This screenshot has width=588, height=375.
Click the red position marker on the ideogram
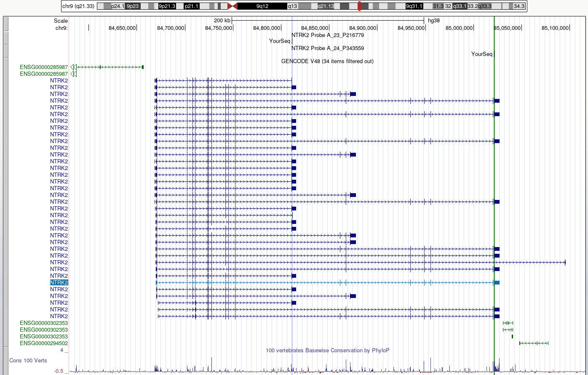click(x=359, y=6)
